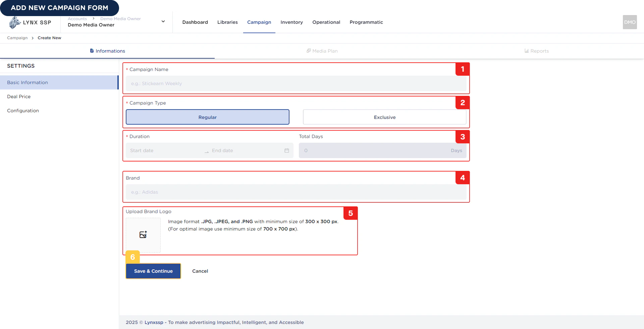Switch to the Media Plan tab
The width and height of the screenshot is (644, 329).
(322, 51)
